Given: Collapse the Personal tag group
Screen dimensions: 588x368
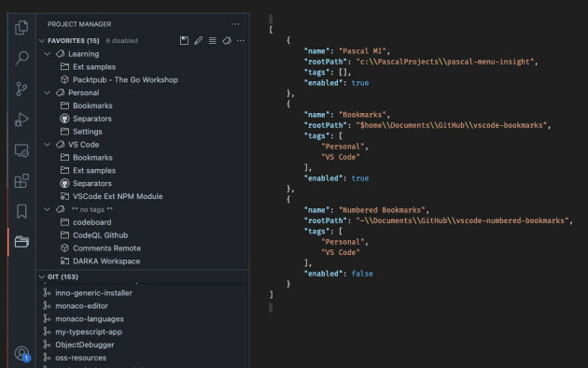Looking at the screenshot, I should tap(47, 92).
